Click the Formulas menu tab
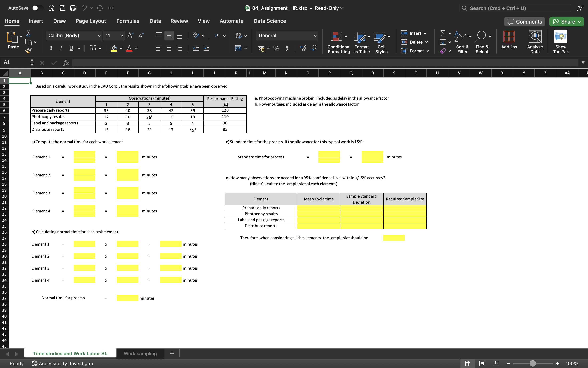 tap(128, 21)
